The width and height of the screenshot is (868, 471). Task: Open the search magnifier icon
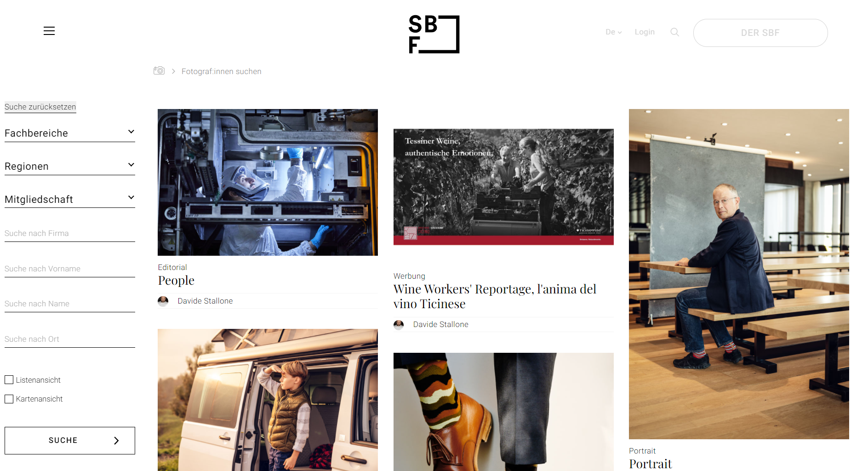click(x=674, y=32)
